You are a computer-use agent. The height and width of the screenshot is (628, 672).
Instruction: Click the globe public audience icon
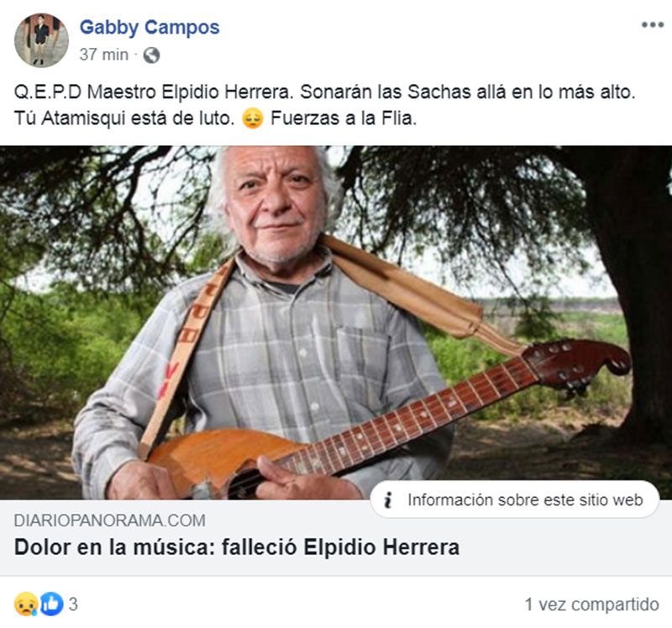point(151,55)
